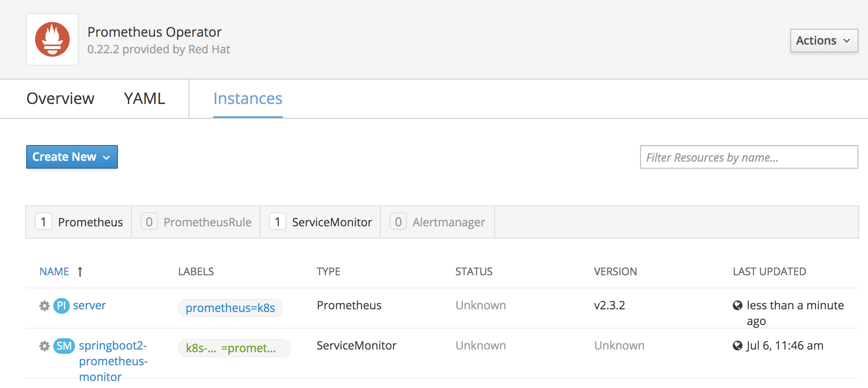Click the PI badge next to server

coord(62,305)
